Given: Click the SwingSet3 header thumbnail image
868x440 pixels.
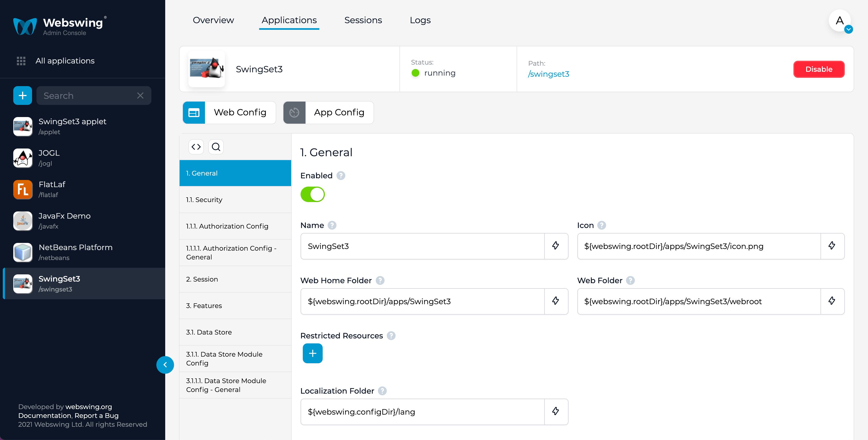Looking at the screenshot, I should tap(207, 69).
